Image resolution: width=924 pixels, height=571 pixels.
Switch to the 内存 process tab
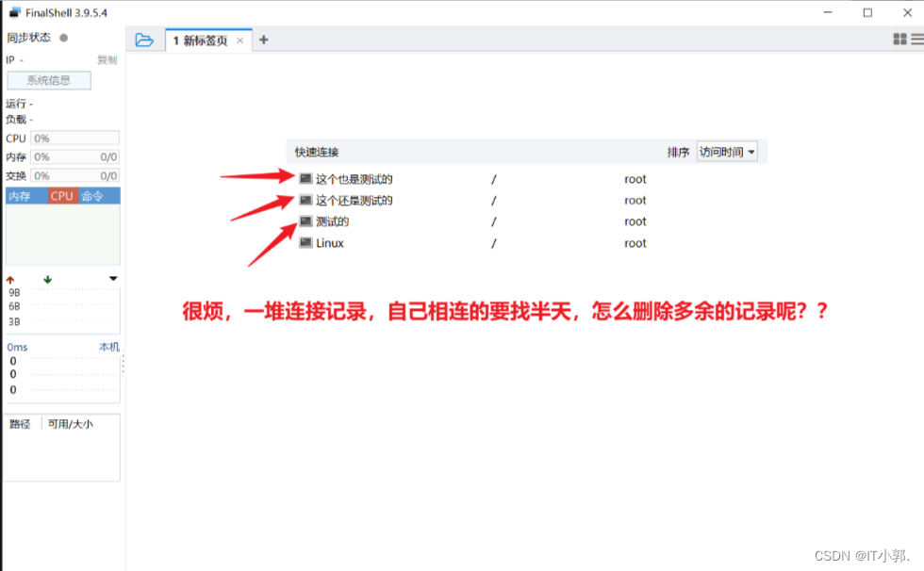[x=20, y=196]
